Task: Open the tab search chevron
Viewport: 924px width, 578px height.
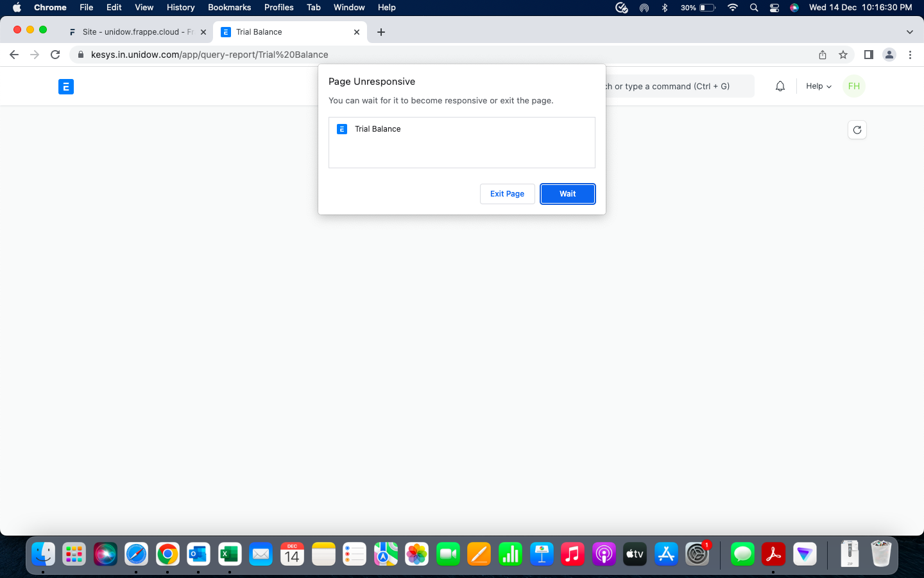Action: (909, 31)
